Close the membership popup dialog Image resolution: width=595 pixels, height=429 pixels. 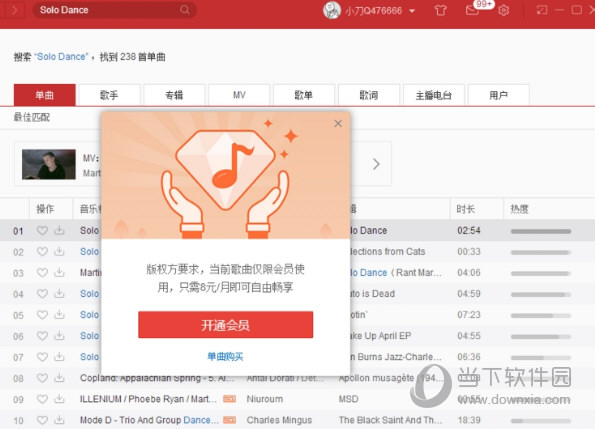[338, 123]
